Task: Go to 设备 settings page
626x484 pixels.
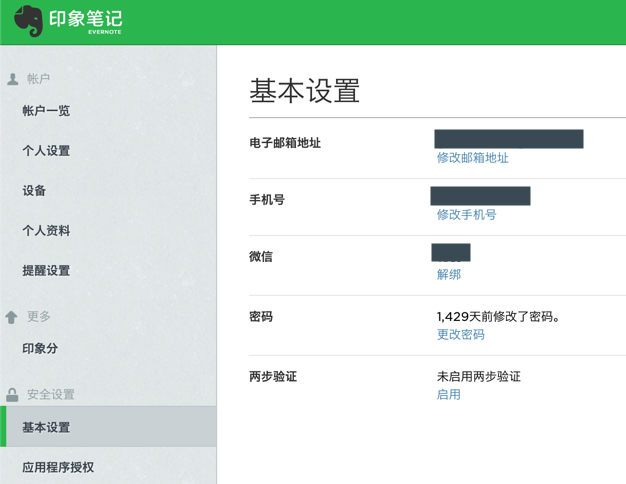Action: [x=34, y=191]
